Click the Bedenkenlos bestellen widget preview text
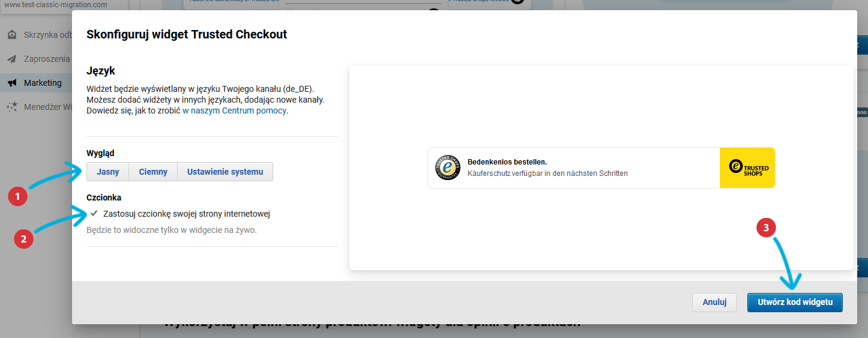 (507, 162)
